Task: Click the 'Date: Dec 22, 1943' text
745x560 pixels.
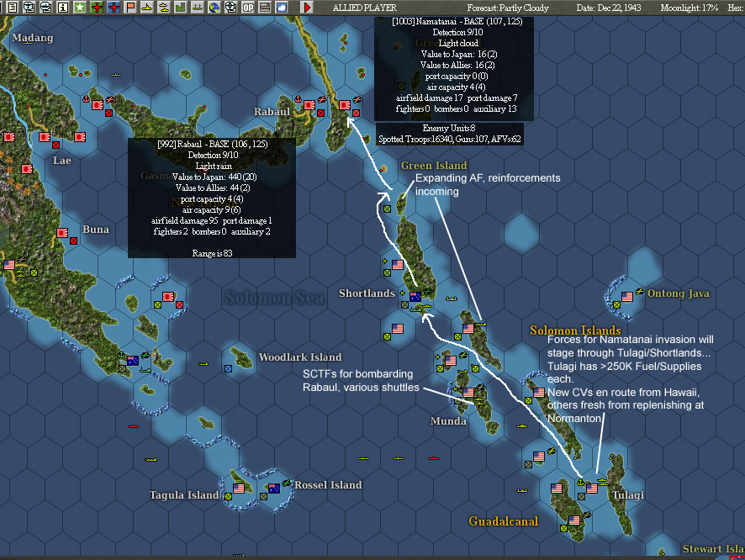Action: [x=609, y=8]
